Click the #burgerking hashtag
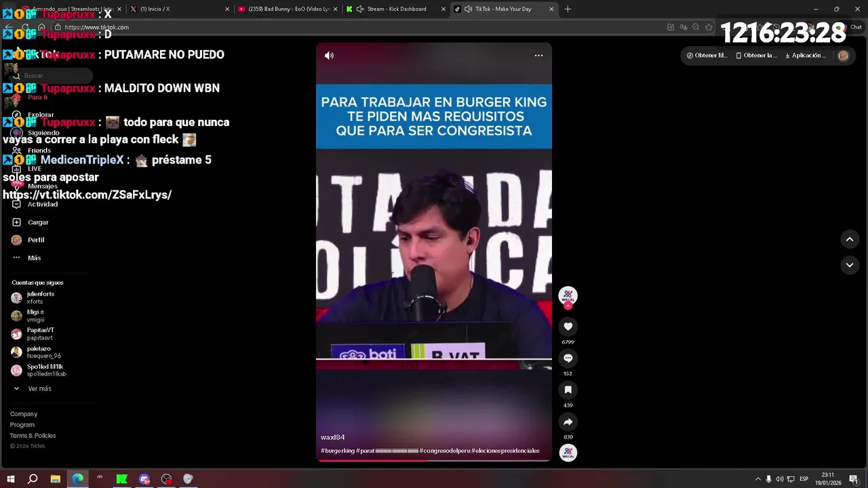The width and height of the screenshot is (868, 488). [338, 451]
